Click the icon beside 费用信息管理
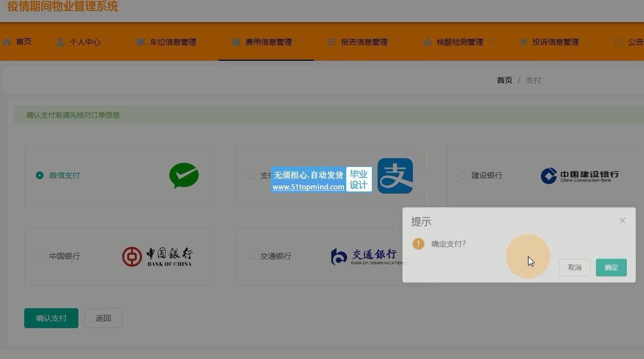Viewport: 644px width, 359px height. tap(236, 42)
